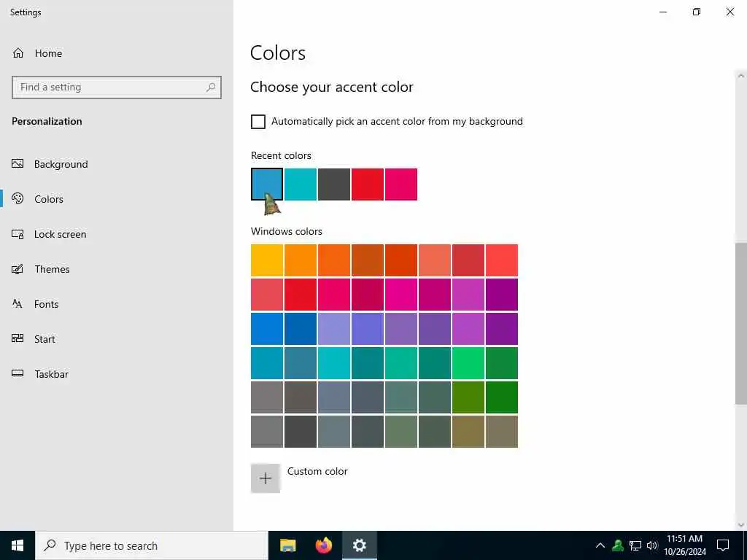Click the Taskbar icon in sidebar
The width and height of the screenshot is (747, 560).
click(x=18, y=374)
